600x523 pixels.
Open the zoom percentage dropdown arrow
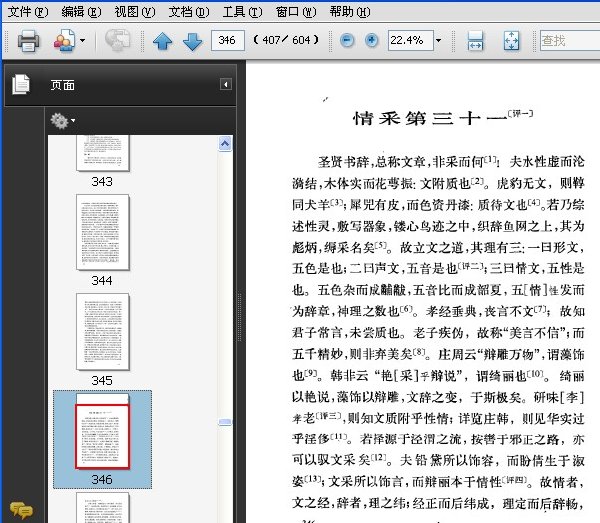(439, 40)
